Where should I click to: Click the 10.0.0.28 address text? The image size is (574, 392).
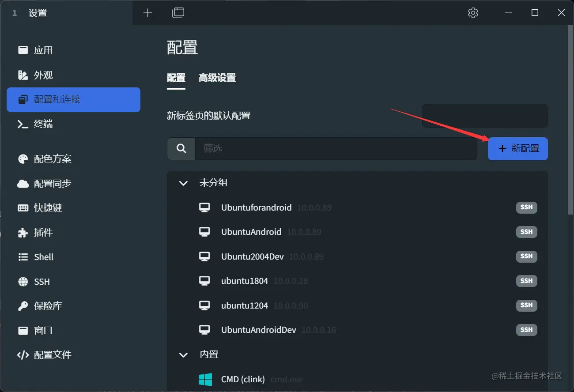point(291,281)
